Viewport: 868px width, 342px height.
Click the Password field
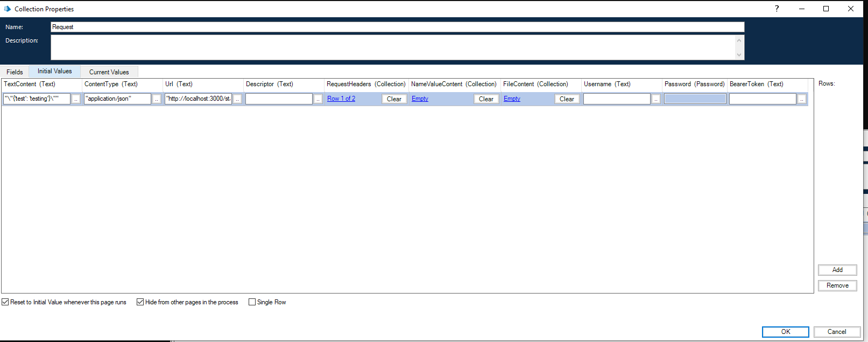(x=695, y=99)
